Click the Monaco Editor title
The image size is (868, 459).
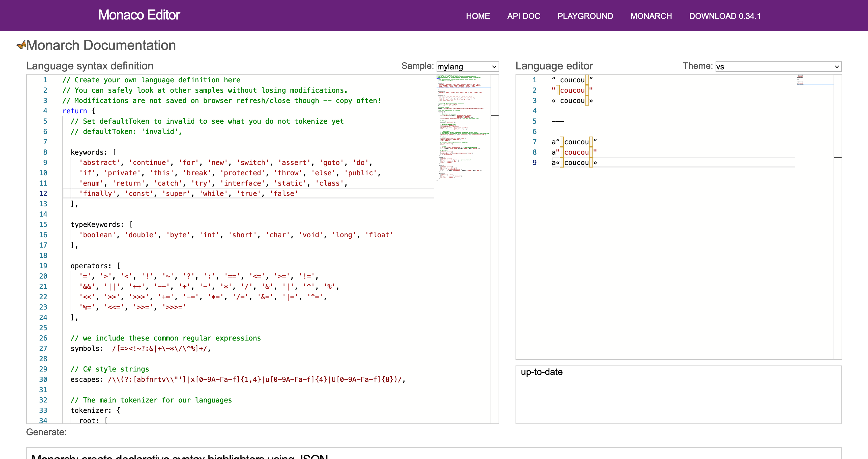point(139,15)
